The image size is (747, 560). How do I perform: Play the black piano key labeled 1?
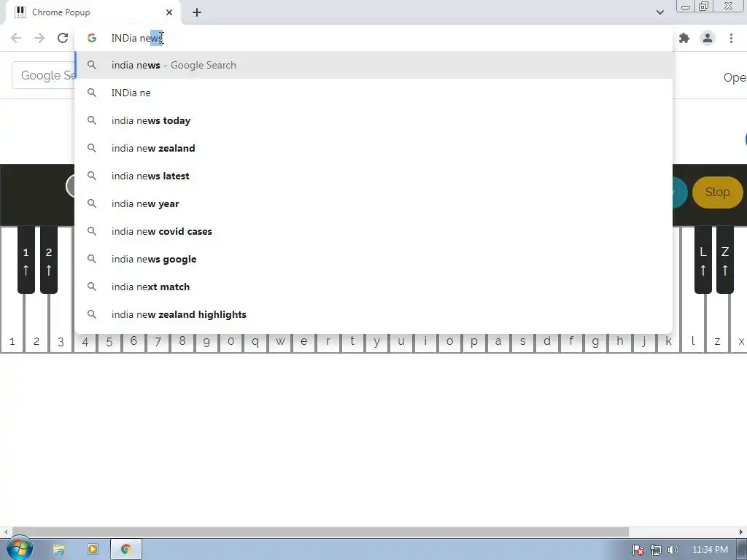tap(26, 260)
